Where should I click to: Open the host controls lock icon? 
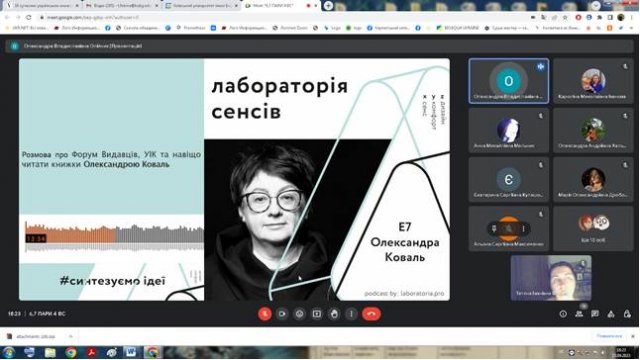click(x=627, y=313)
